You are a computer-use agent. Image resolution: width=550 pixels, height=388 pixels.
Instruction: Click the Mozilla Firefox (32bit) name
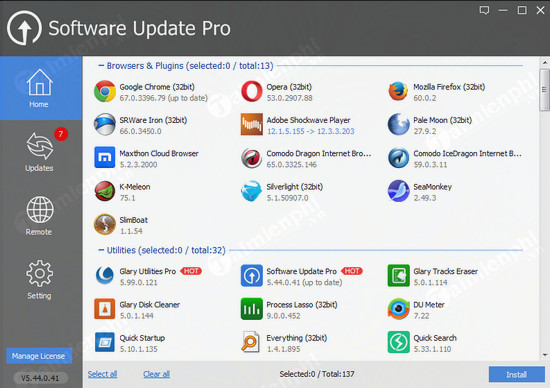click(x=449, y=87)
